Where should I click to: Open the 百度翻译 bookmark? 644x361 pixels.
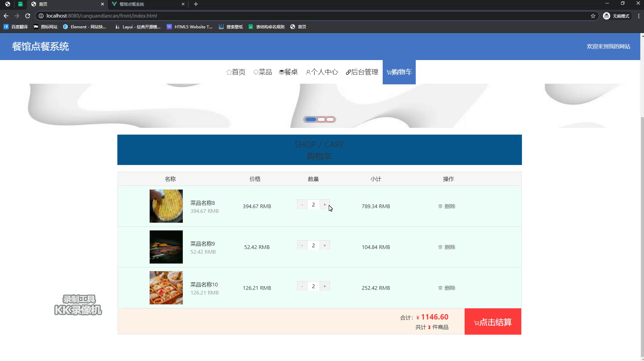(16, 27)
